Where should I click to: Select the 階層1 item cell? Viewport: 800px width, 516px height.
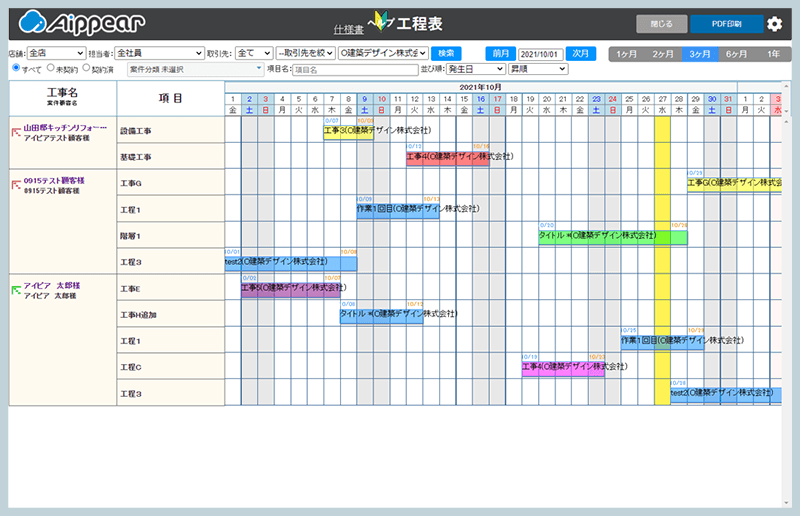coord(170,235)
